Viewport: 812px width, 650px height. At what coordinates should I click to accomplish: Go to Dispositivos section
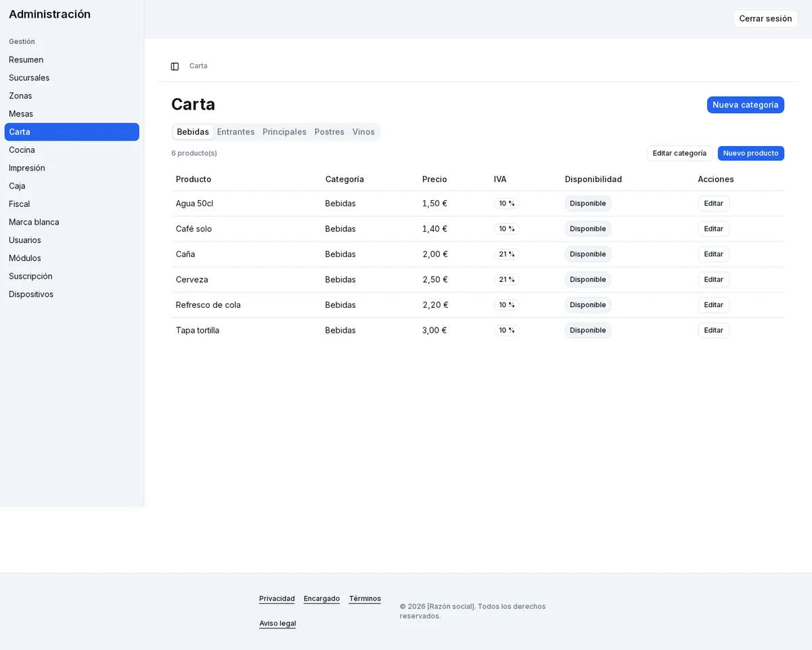(x=72, y=294)
